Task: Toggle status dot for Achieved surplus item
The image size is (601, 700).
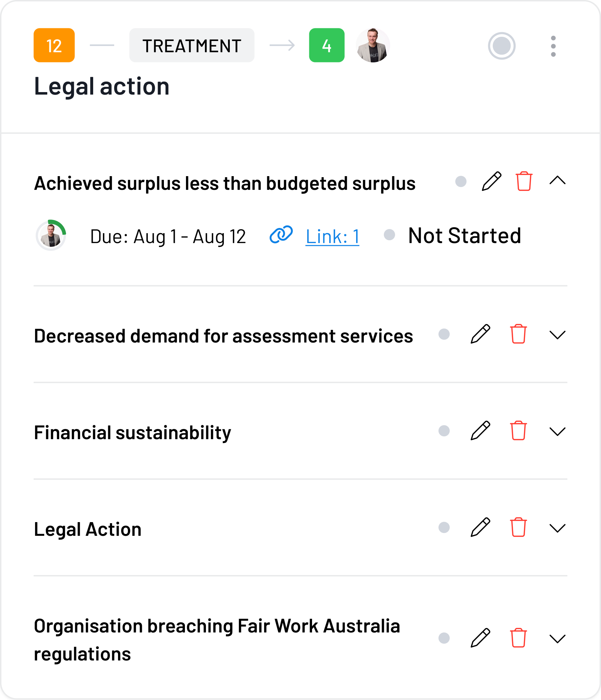Action: [461, 181]
